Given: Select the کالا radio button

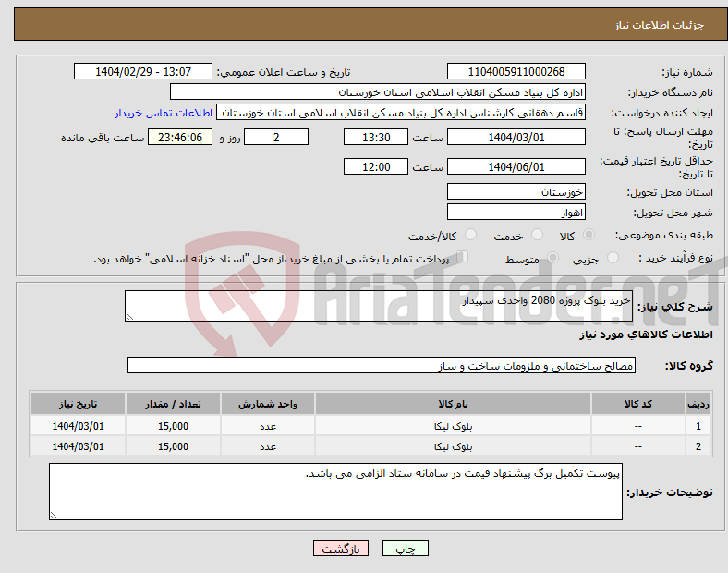Looking at the screenshot, I should click(x=588, y=235).
